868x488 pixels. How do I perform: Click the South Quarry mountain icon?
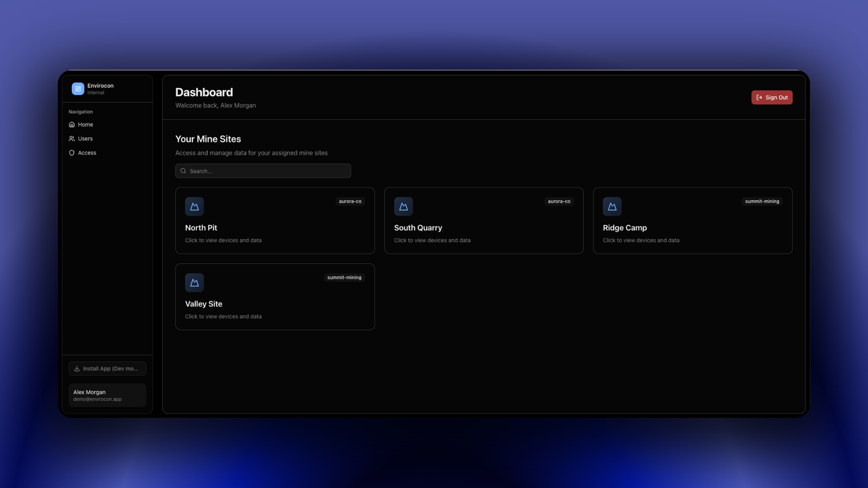pos(403,207)
